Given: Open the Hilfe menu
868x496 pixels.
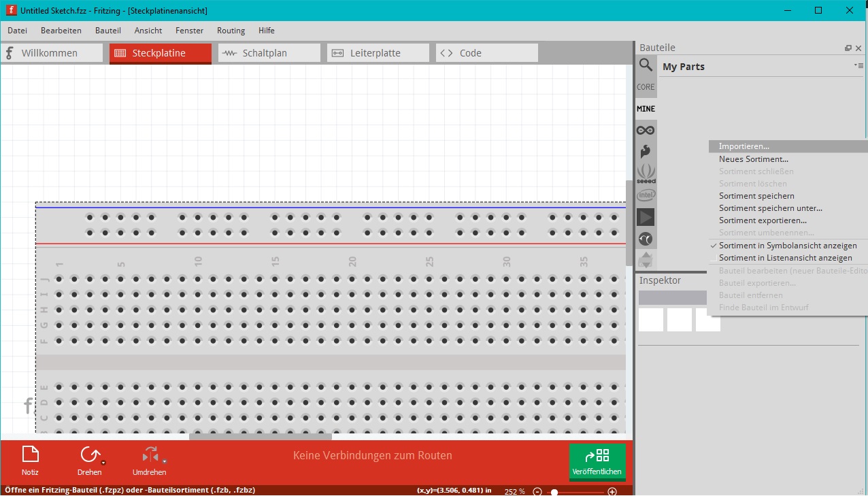Looking at the screenshot, I should (267, 31).
